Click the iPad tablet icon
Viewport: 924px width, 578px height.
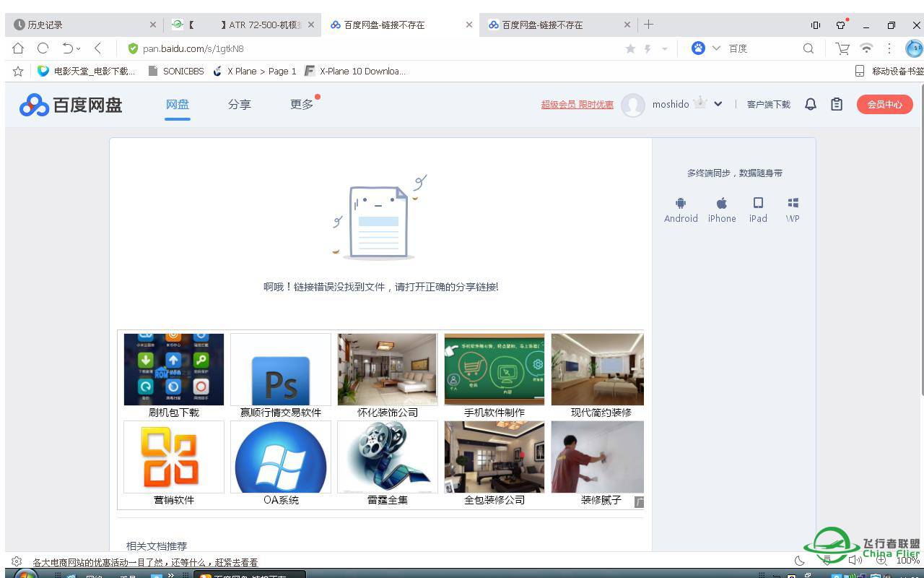tap(758, 203)
